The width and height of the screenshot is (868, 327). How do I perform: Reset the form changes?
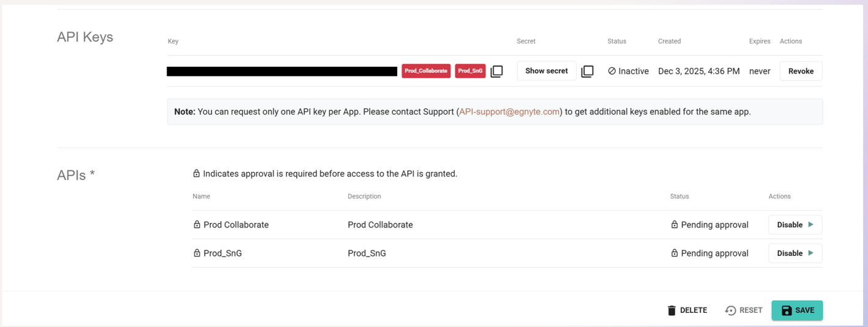click(744, 310)
